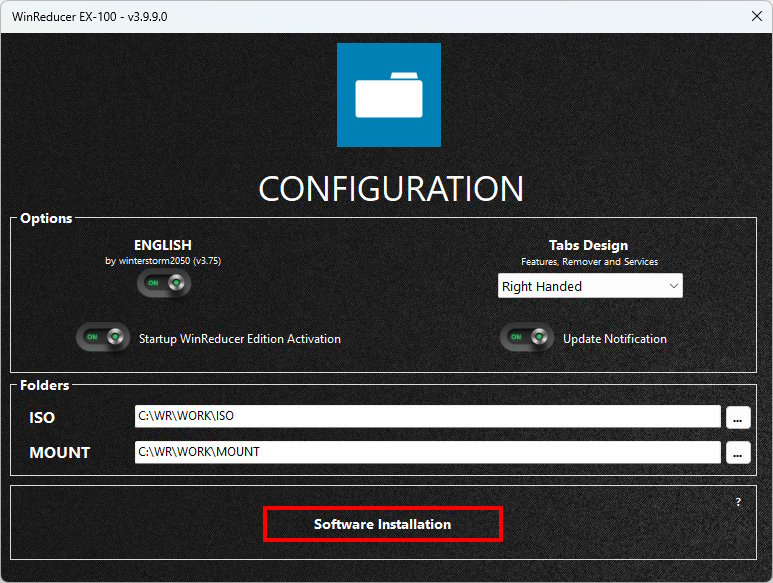This screenshot has height=583, width=773.
Task: Click the 'by winterstorm2050 (v3.75)' text
Action: click(x=163, y=261)
